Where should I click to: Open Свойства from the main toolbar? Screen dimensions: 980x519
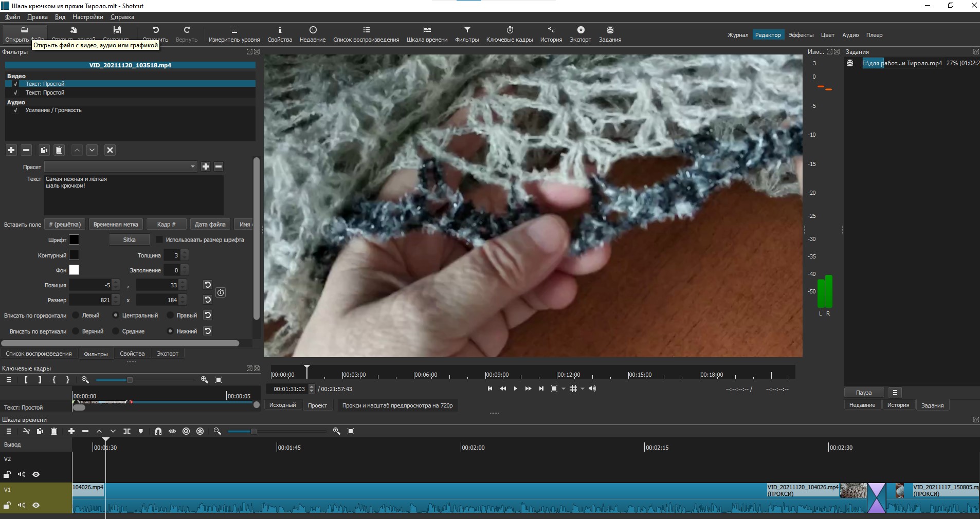[280, 34]
